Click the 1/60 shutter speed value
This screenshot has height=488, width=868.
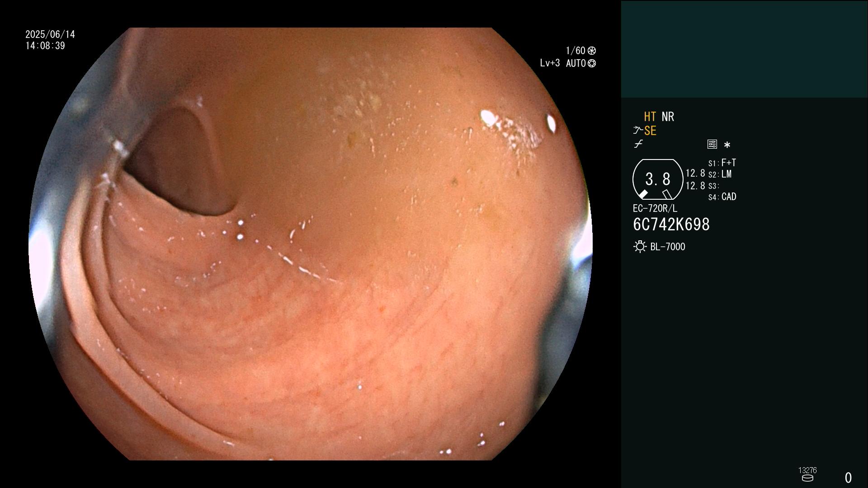point(576,51)
